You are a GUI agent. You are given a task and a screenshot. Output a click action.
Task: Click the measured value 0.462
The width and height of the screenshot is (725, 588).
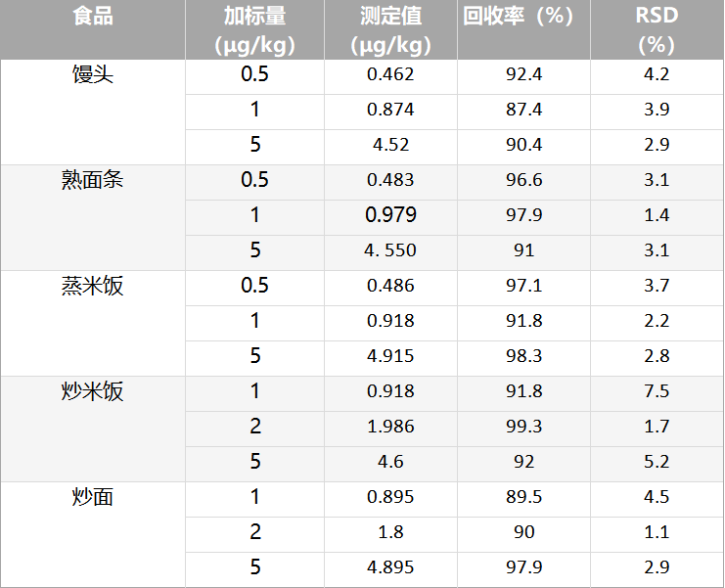(390, 74)
